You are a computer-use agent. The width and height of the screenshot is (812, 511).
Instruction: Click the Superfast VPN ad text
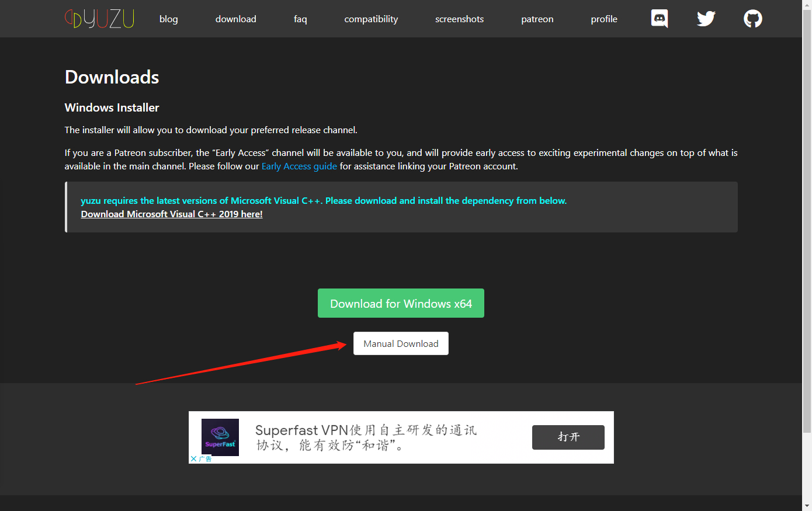(x=366, y=437)
